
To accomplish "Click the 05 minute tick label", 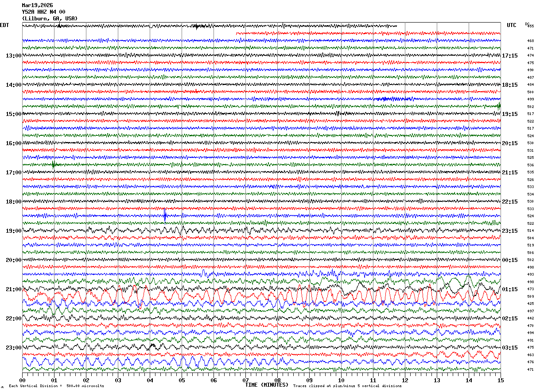I will pyautogui.click(x=182, y=380).
